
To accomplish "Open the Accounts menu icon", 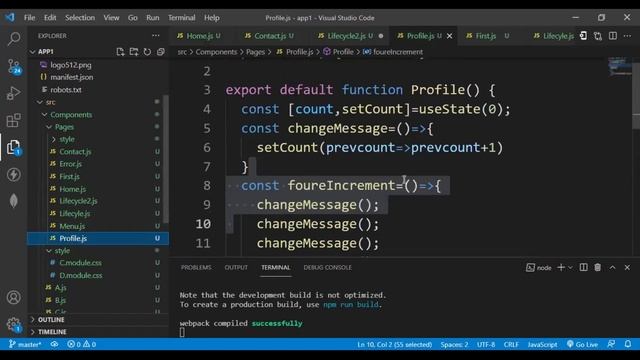I will [14, 297].
